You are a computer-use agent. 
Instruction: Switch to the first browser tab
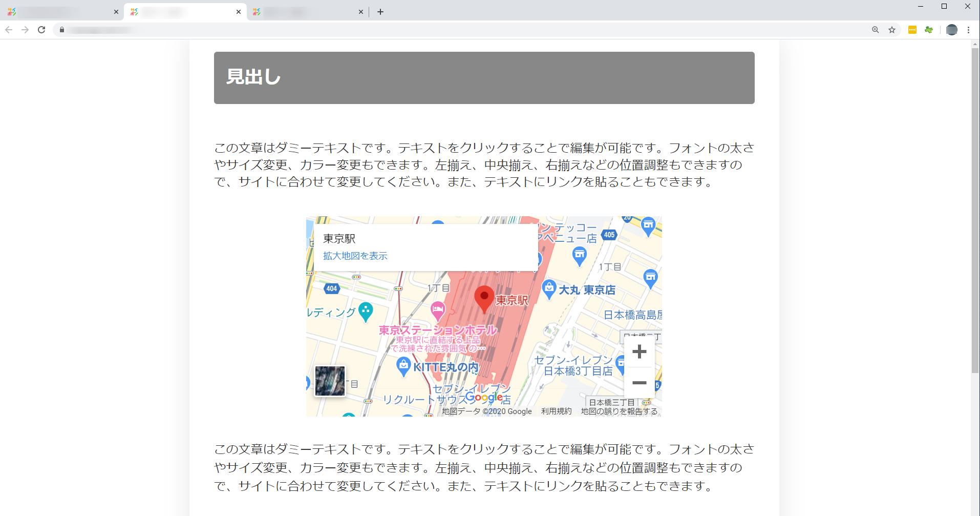coord(61,12)
